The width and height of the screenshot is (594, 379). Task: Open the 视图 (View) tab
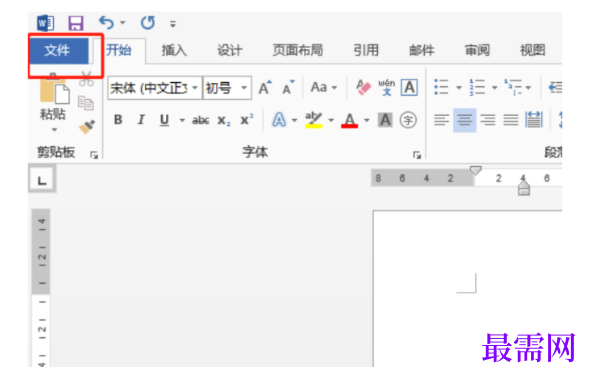pos(533,50)
